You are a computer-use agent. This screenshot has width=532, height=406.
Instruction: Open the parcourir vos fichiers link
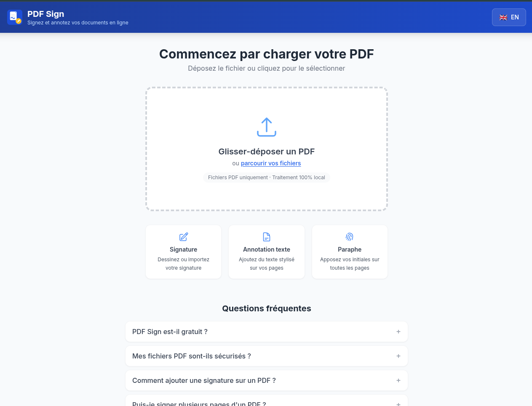[271, 163]
